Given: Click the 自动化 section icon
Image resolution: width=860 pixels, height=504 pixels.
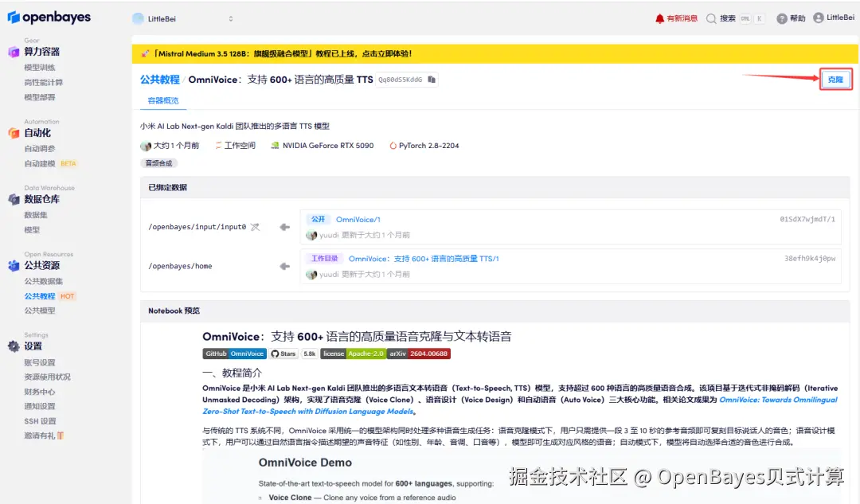Looking at the screenshot, I should click(14, 133).
